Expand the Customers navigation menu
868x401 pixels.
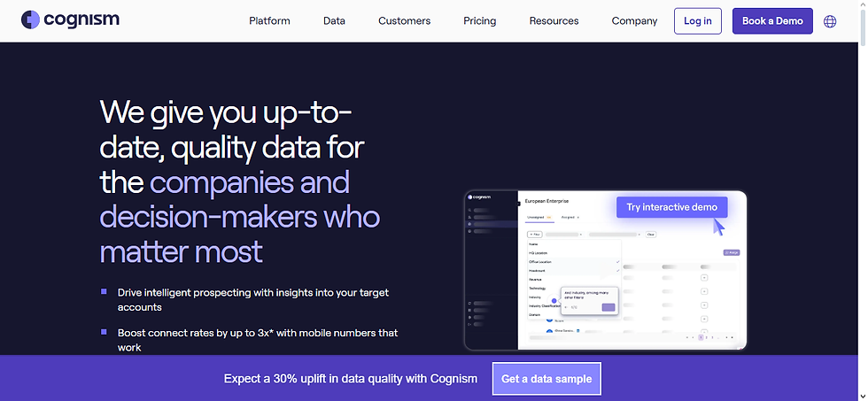click(404, 20)
